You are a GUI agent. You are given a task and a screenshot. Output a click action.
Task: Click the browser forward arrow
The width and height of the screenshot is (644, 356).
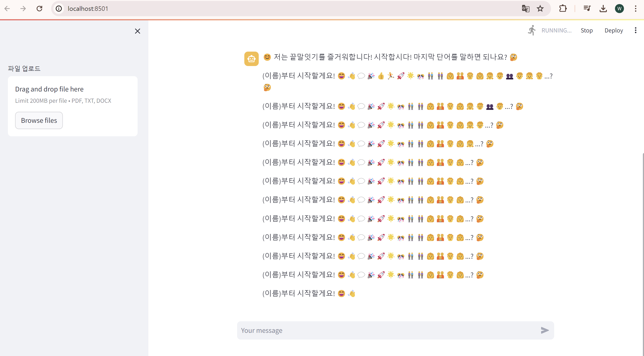coord(23,9)
